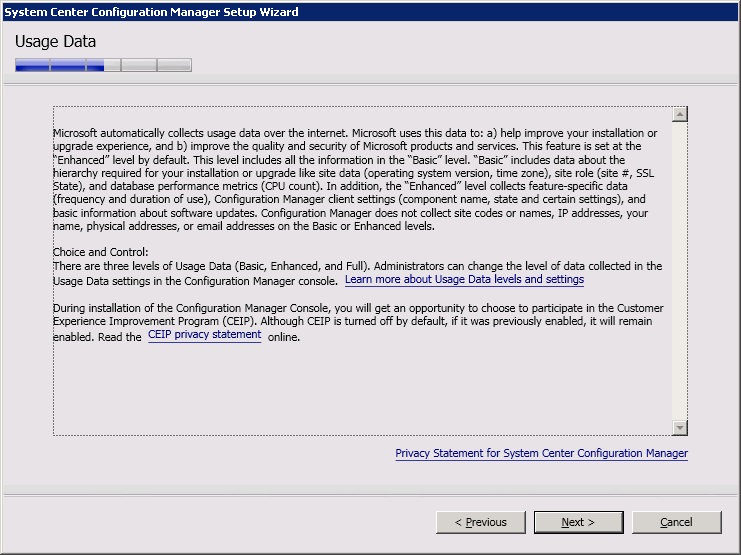Open Privacy Statement for System Center Configuration Manager

tap(541, 453)
